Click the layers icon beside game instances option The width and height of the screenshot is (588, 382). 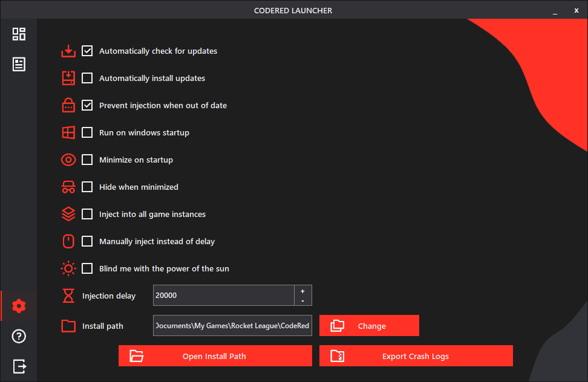[x=68, y=214]
